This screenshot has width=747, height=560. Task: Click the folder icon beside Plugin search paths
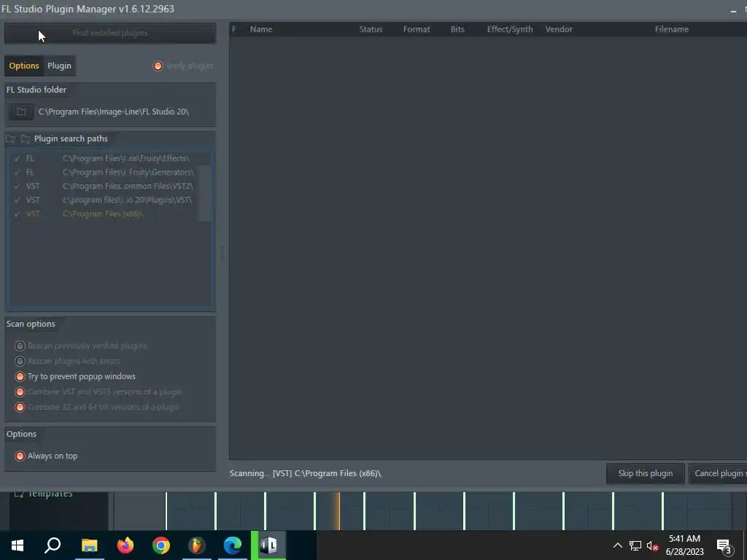[x=26, y=139]
